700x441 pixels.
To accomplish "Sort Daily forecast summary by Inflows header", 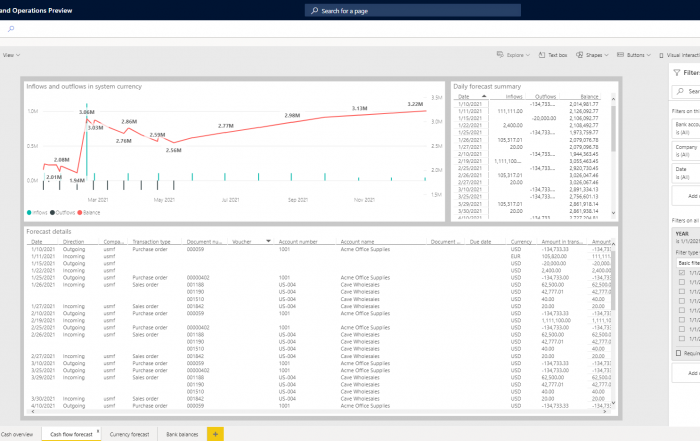I will click(514, 96).
